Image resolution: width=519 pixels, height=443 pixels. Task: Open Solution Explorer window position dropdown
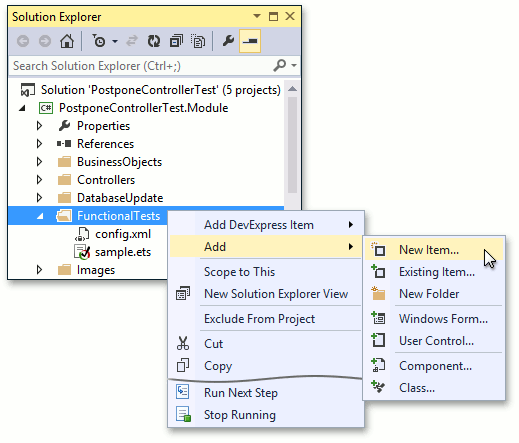tap(257, 16)
